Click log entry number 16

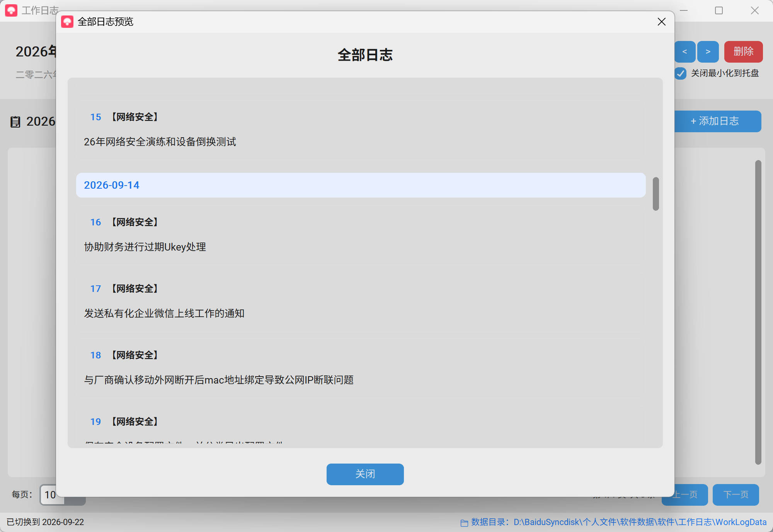tap(95, 222)
